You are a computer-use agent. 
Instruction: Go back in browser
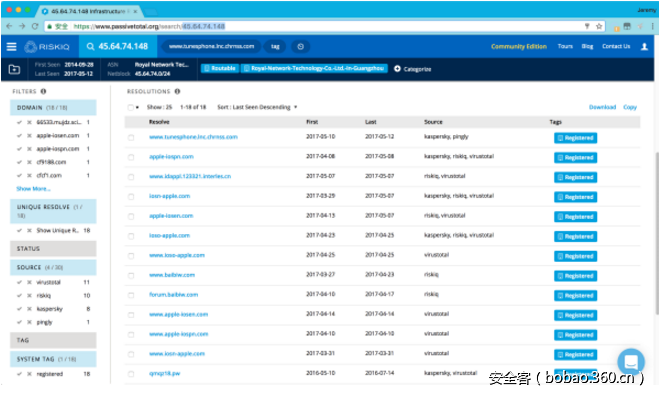click(x=10, y=26)
